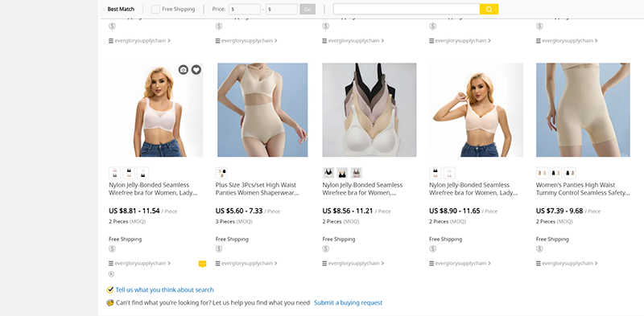Viewport: 644px width, 316px height.
Task: Click the shield badge icon under $8.81 product's store name
Action: [x=111, y=274]
